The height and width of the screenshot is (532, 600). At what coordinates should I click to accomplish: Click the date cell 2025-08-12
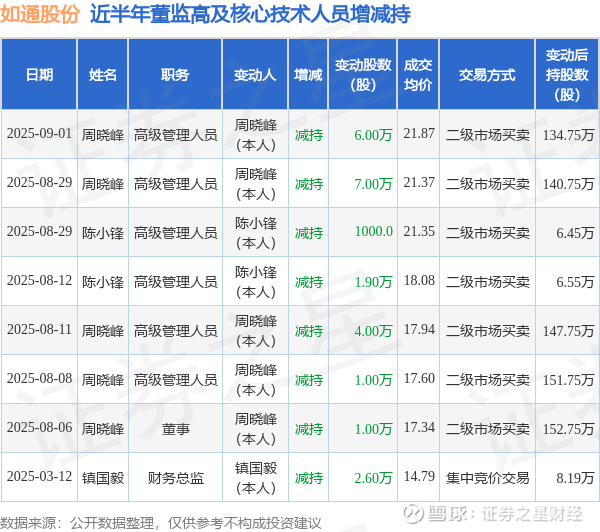click(39, 281)
